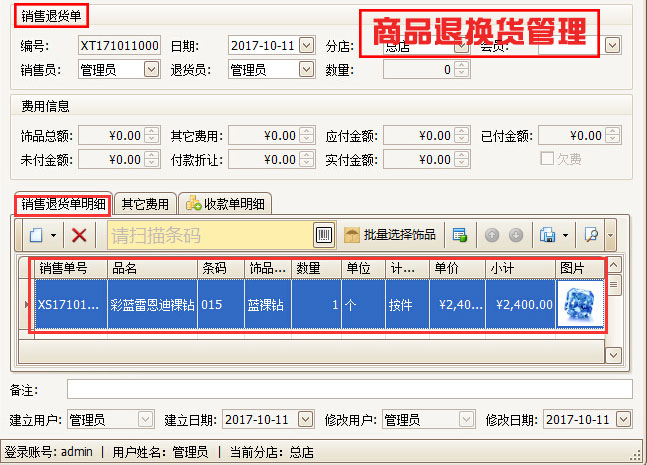Screen dimensions: 647x465
Task: Click the barcode scan icon
Action: click(324, 235)
